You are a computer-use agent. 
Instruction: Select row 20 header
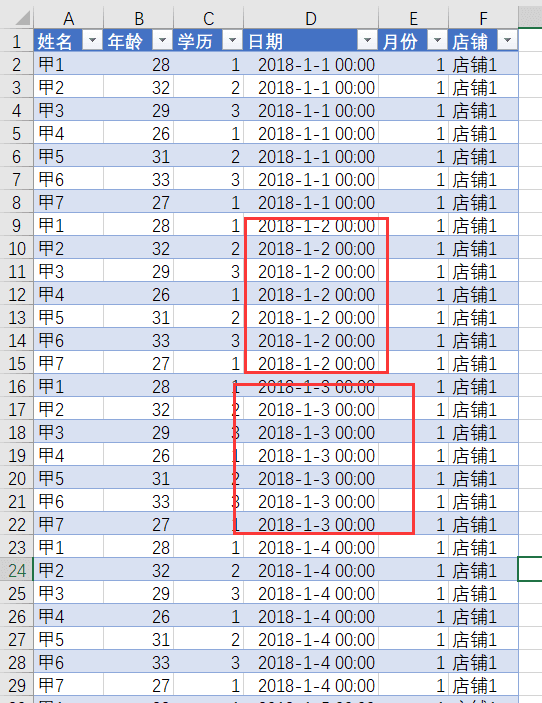(17, 478)
